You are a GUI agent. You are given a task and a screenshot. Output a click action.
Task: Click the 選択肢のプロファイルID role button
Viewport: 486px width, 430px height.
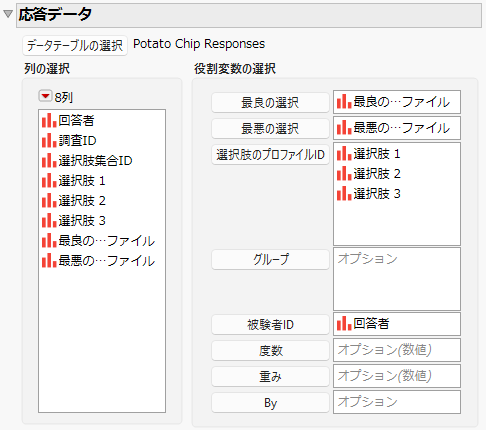point(270,155)
